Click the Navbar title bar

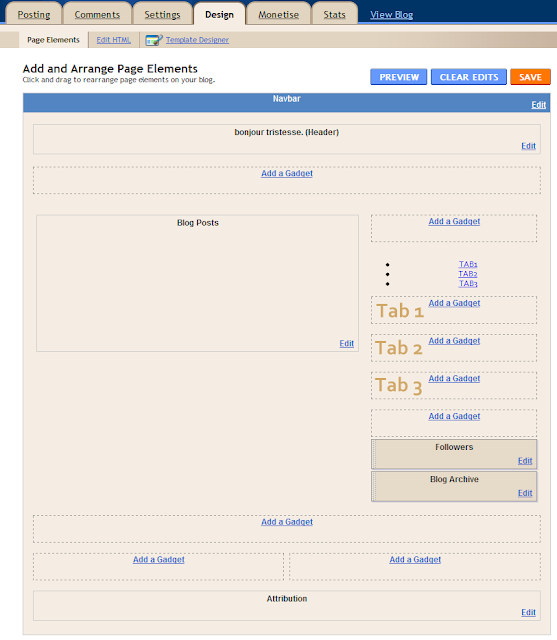286,102
